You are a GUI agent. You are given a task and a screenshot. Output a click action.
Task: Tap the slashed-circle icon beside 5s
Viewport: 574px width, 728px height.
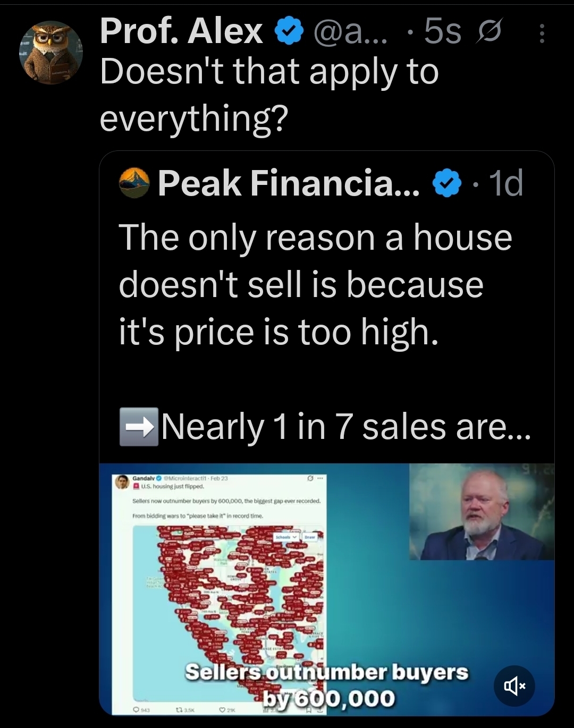[486, 33]
